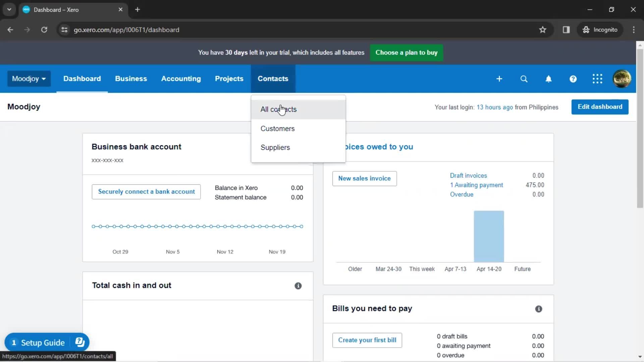The height and width of the screenshot is (362, 644).
Task: Go forward in browser history
Action: click(x=27, y=30)
